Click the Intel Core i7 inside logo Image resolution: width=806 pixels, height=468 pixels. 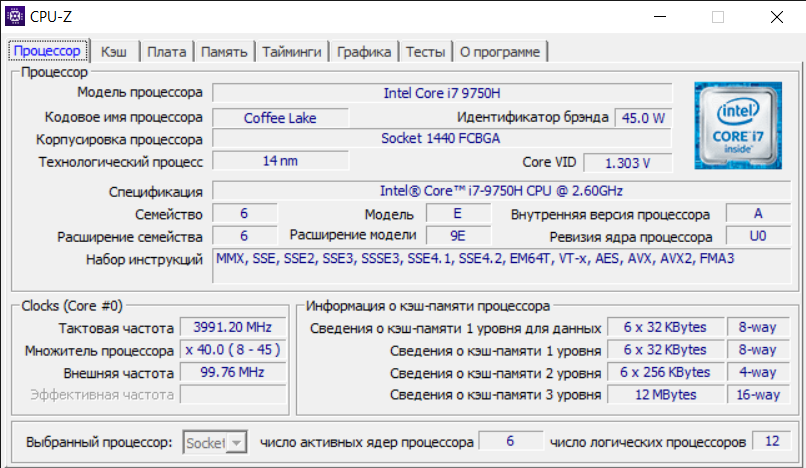pyautogui.click(x=738, y=125)
